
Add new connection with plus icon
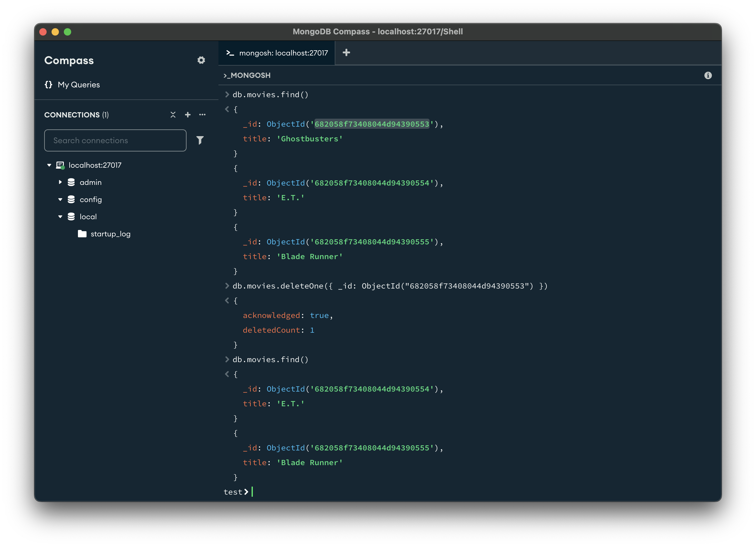[188, 115]
